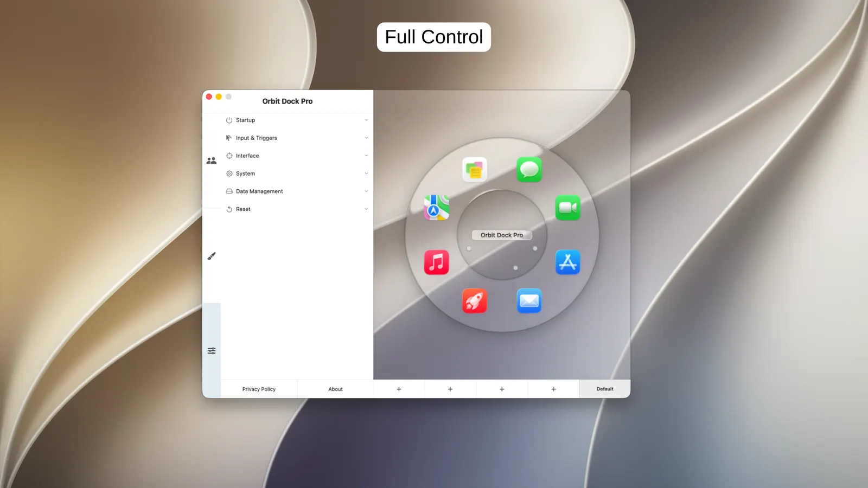Open the people sidebar icon

point(212,160)
